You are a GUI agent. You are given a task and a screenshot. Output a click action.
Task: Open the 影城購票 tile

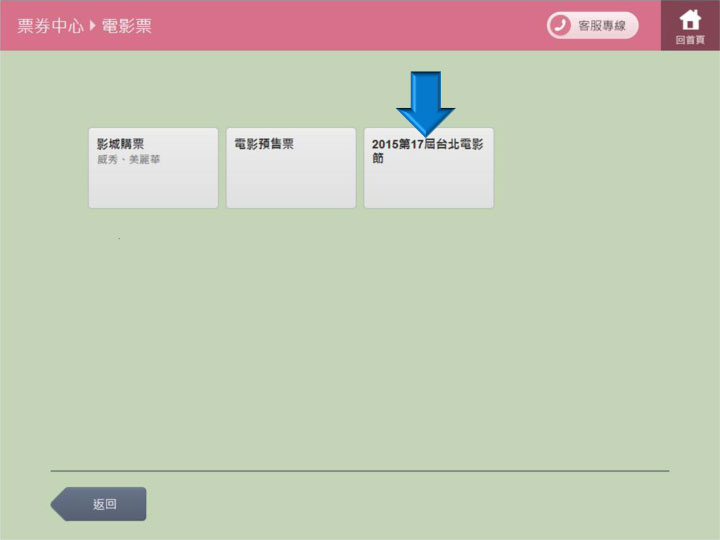(153, 168)
